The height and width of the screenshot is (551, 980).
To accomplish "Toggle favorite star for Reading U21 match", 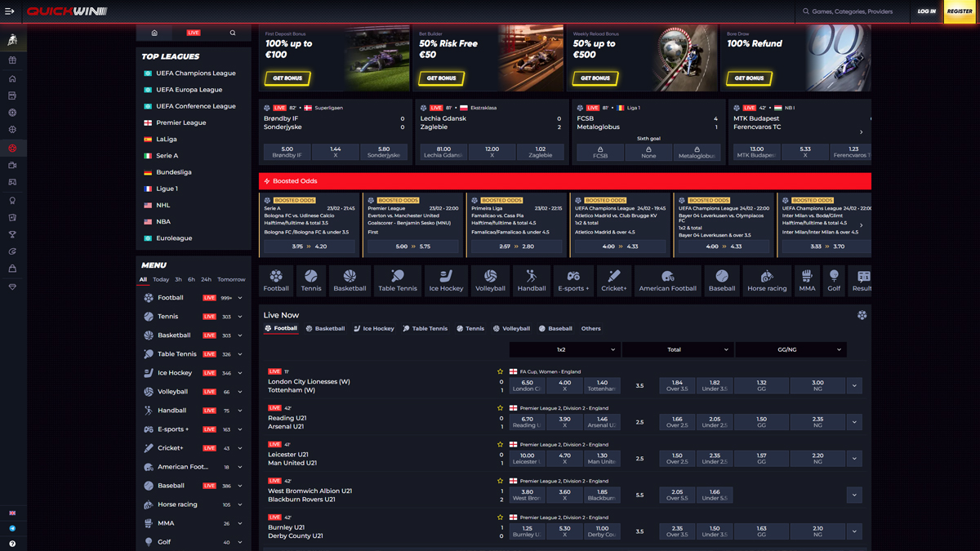I will [501, 408].
